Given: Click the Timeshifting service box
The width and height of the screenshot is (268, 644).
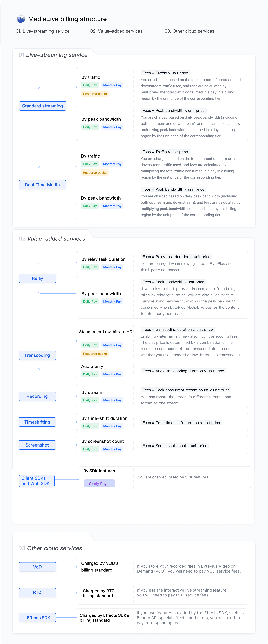Looking at the screenshot, I should tap(37, 422).
